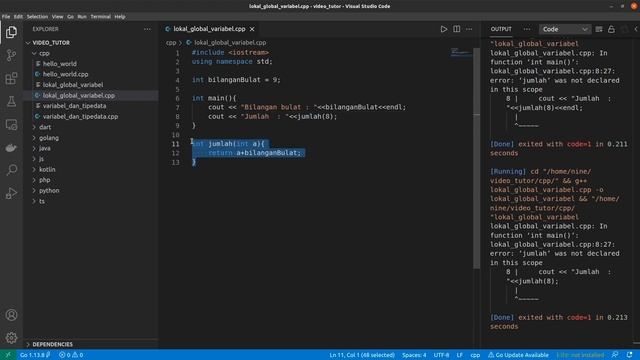Select the Output channel Code dropdown

point(565,29)
